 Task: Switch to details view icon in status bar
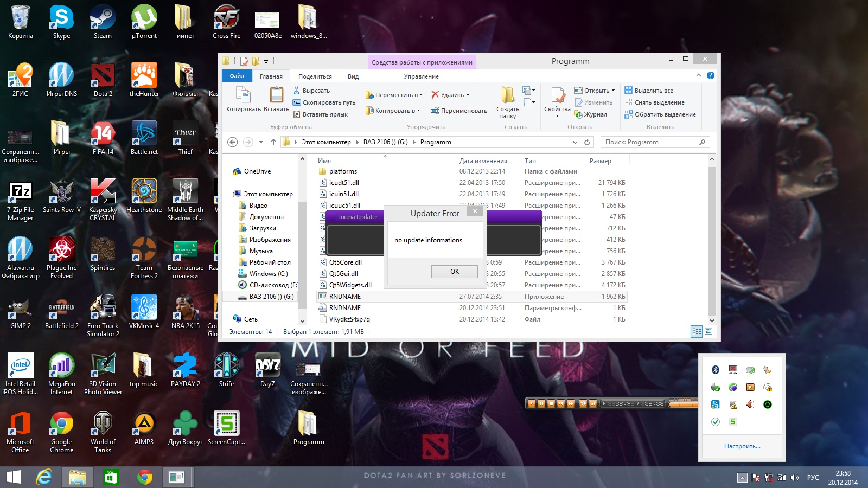point(697,331)
